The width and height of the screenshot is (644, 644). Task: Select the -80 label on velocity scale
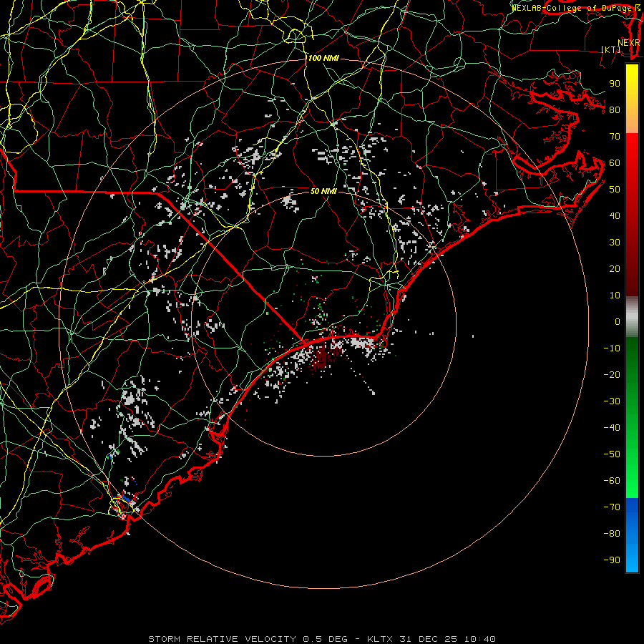[x=612, y=534]
